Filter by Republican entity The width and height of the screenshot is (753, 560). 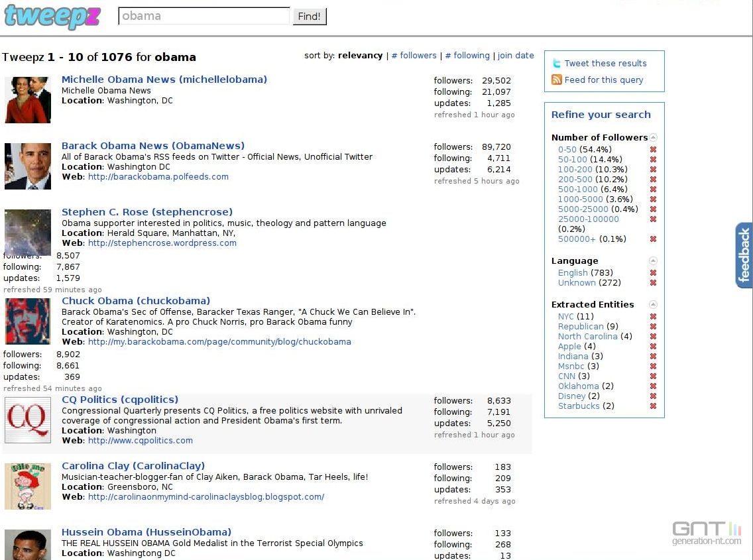coord(581,327)
